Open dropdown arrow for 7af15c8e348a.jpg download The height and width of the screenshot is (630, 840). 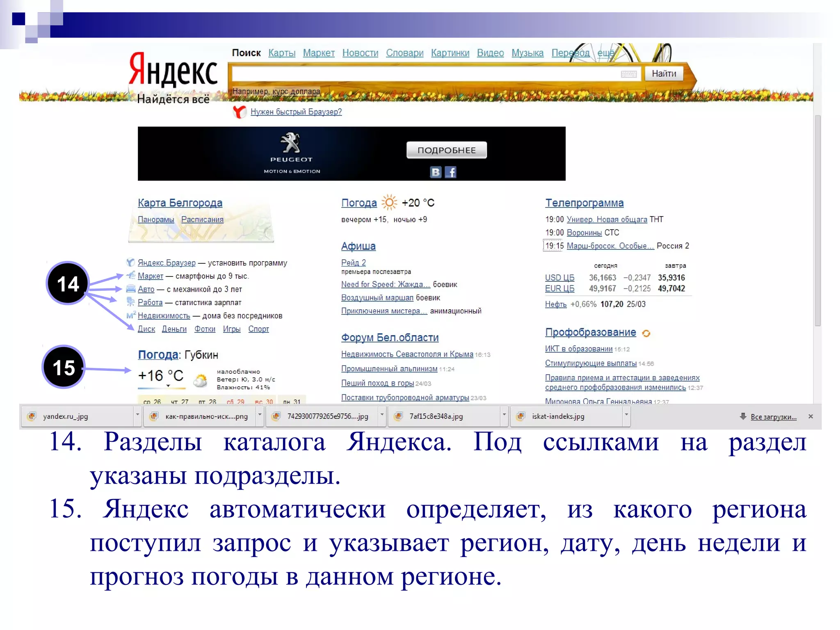point(504,416)
